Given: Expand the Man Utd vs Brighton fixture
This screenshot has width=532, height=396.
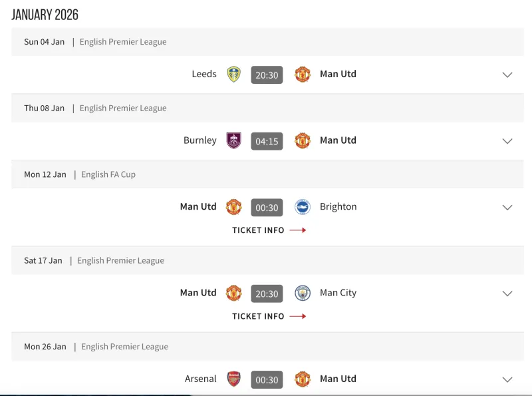Looking at the screenshot, I should point(507,207).
